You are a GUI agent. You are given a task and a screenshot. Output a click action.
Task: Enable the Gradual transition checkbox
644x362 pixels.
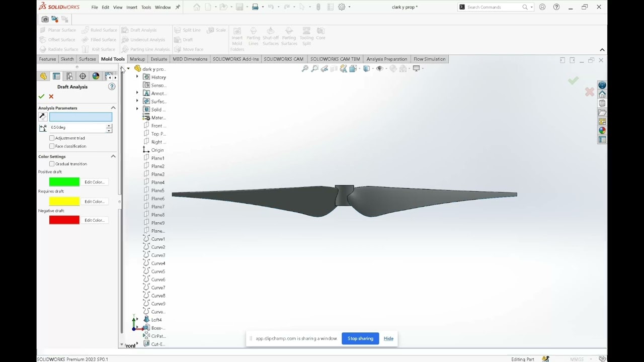[52, 164]
